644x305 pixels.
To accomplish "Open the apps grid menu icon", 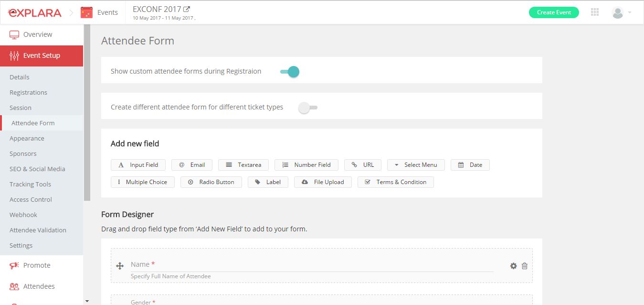I will pos(595,12).
